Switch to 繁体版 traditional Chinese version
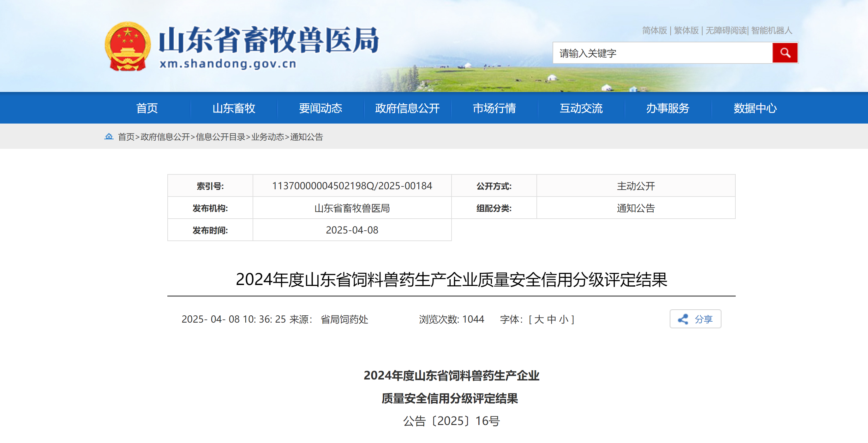 pos(686,30)
